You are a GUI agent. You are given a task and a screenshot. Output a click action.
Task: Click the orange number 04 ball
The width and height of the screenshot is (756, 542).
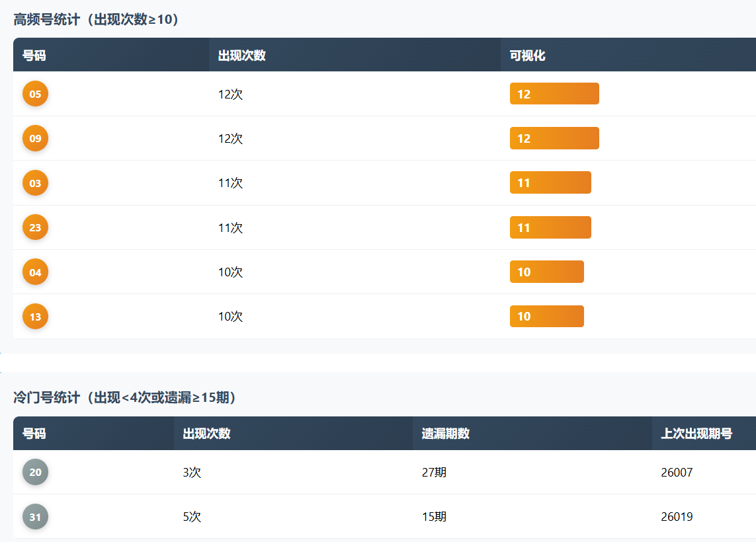point(35,272)
